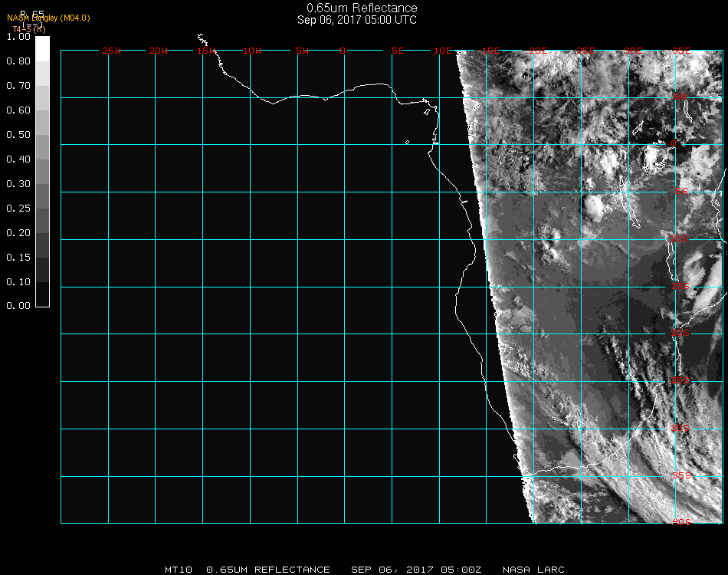The width and height of the screenshot is (728, 575).
Task: Click the 5E longitude label
Action: click(x=398, y=51)
